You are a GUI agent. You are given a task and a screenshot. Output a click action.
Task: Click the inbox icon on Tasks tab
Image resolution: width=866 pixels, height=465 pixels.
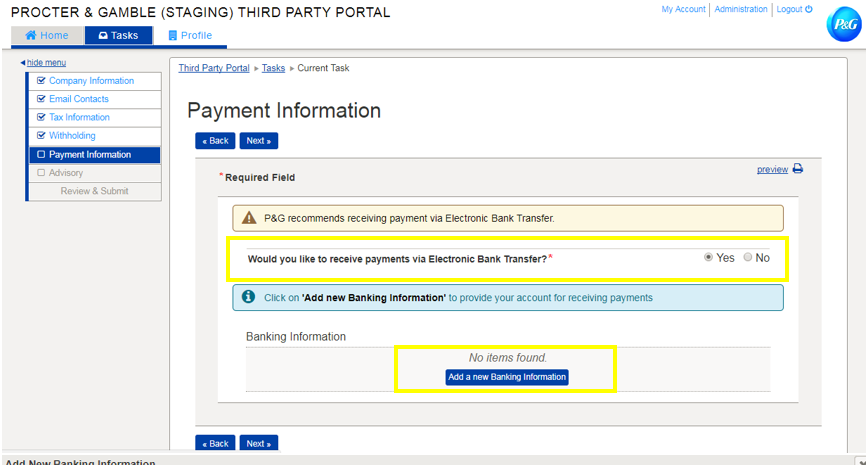(103, 35)
